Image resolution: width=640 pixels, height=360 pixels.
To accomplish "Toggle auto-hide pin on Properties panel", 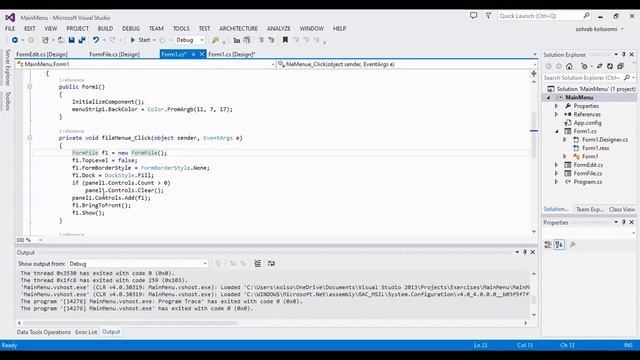I will tap(624, 222).
